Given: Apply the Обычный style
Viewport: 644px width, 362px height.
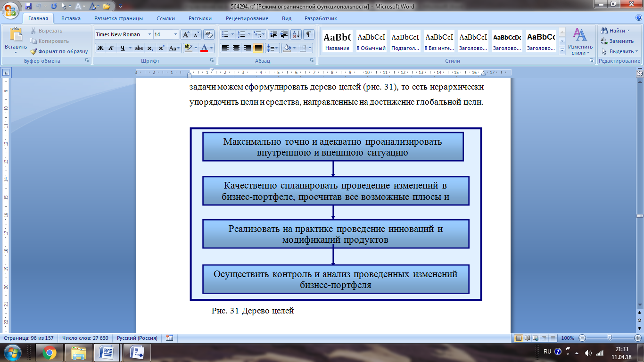Looking at the screenshot, I should point(372,41).
